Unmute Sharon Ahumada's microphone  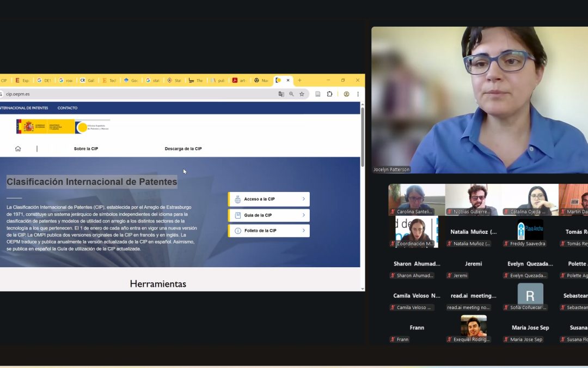[393, 275]
